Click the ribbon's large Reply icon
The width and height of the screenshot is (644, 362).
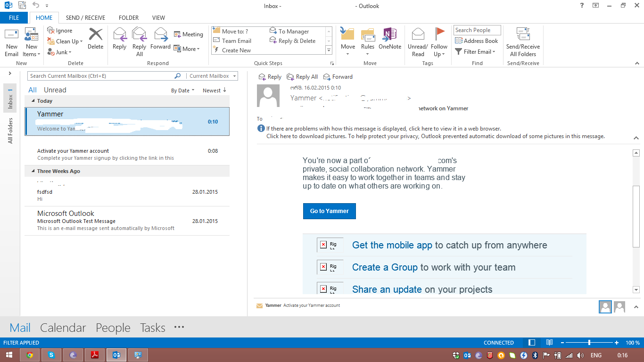pos(120,39)
